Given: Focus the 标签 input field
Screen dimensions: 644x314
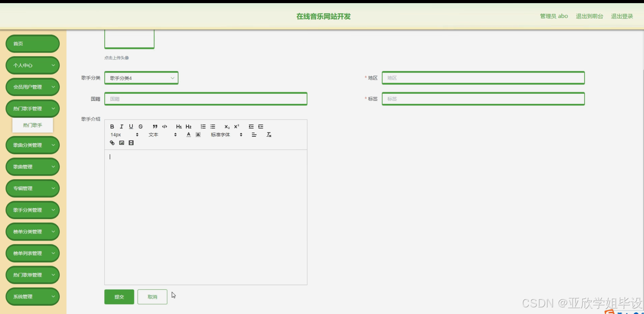Looking at the screenshot, I should (483, 99).
